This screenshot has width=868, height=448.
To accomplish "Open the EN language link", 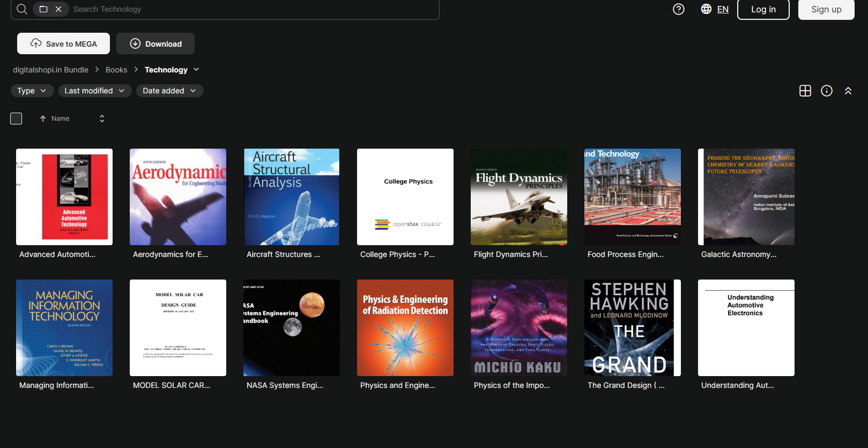I will [x=723, y=9].
